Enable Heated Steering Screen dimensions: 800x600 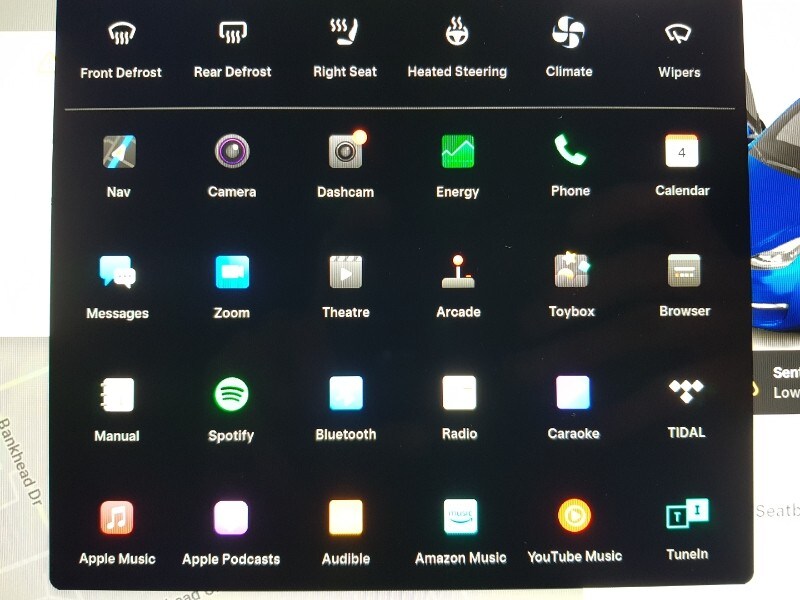457,34
